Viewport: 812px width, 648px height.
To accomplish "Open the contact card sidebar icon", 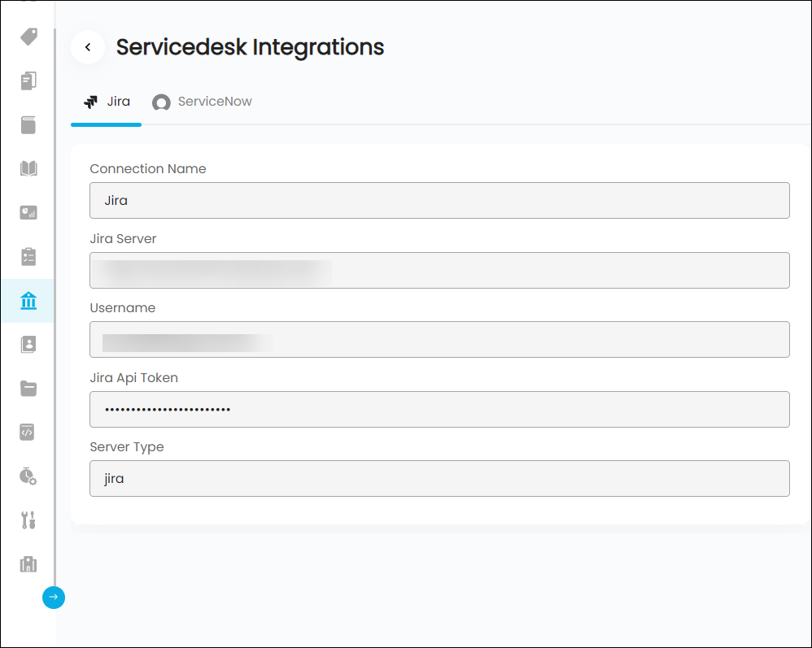I will 28,345.
